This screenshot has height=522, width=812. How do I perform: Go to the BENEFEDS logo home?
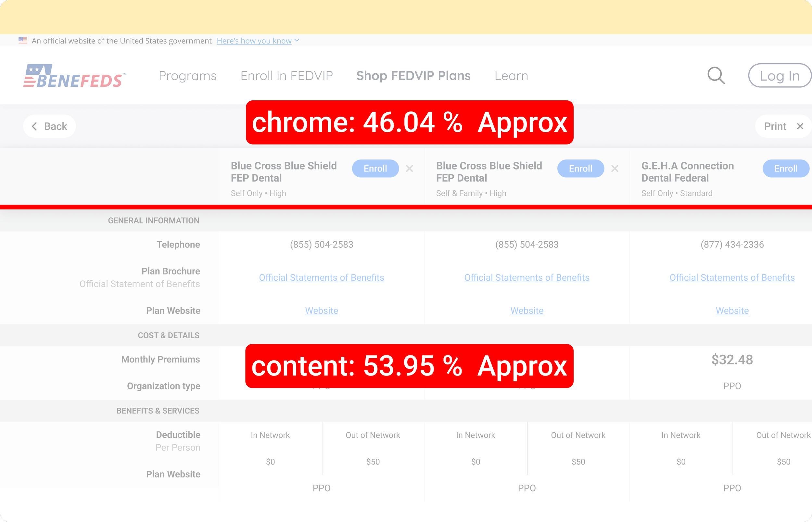click(75, 76)
